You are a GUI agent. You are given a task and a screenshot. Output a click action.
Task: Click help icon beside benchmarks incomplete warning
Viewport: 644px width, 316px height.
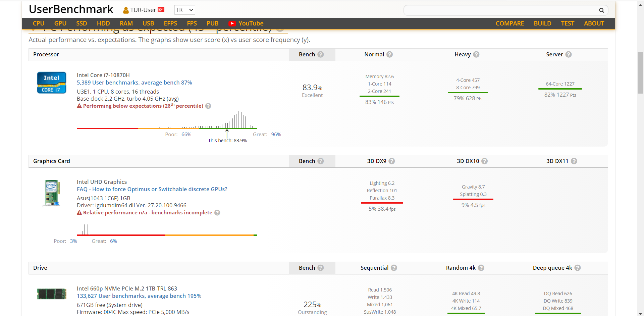(217, 213)
